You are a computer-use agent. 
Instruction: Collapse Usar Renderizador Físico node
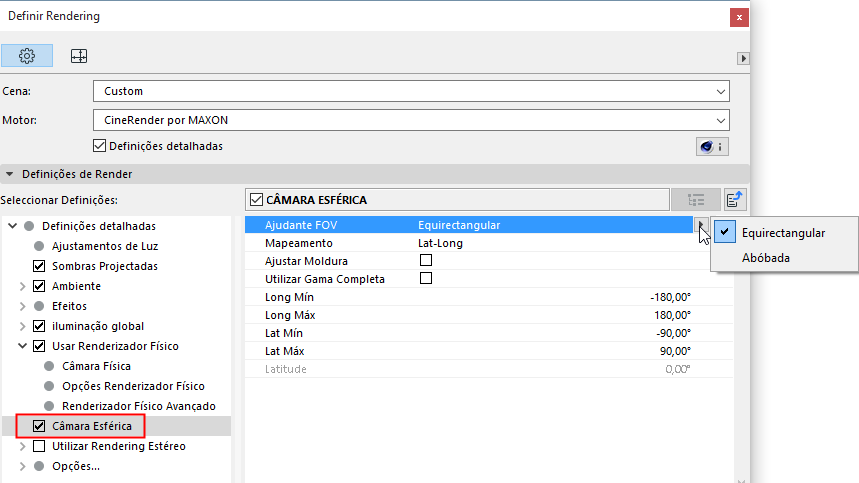(22, 346)
